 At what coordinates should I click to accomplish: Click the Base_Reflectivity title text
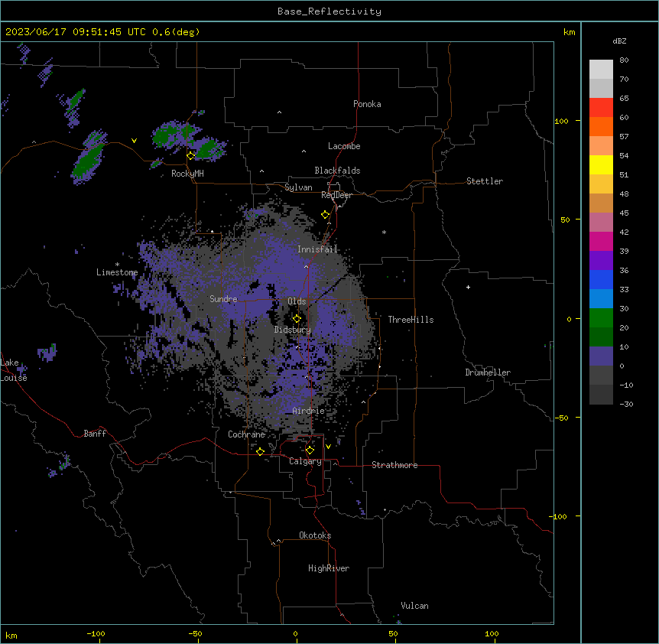point(329,11)
